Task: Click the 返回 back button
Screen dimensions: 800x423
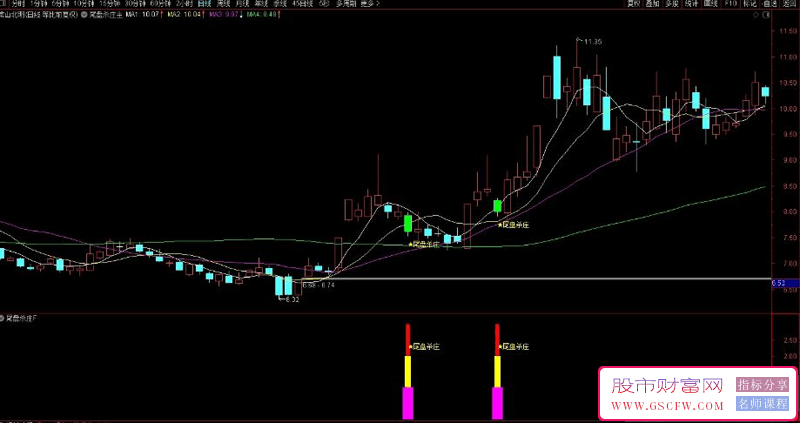Action: pos(789,4)
